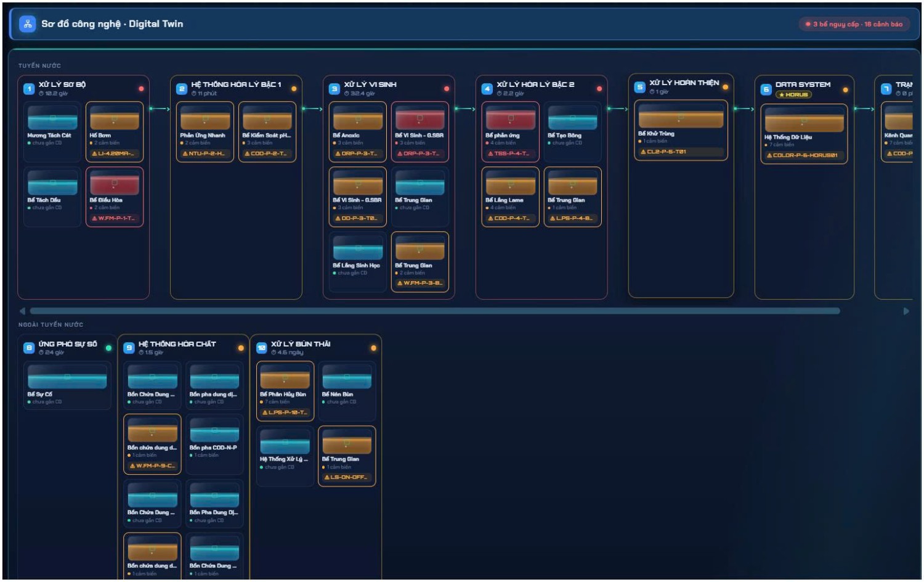Select the red Bể Điều Hòa tank graphic
This screenshot has width=924, height=582.
115,182
